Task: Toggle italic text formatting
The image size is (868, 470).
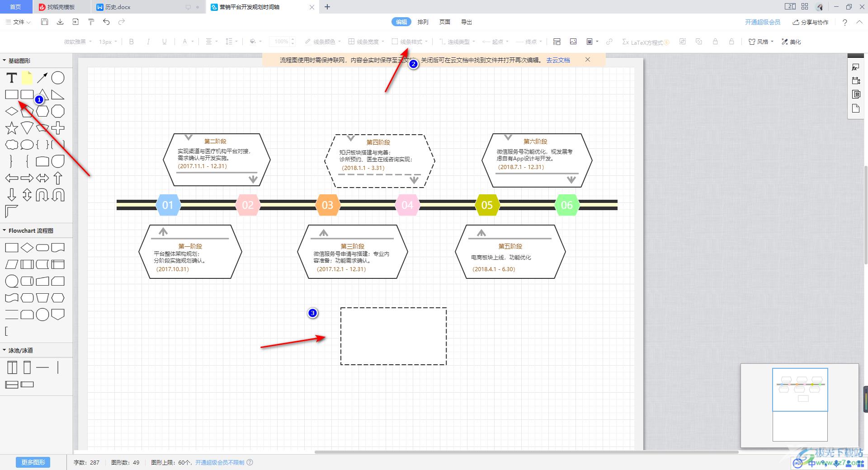Action: [x=148, y=42]
